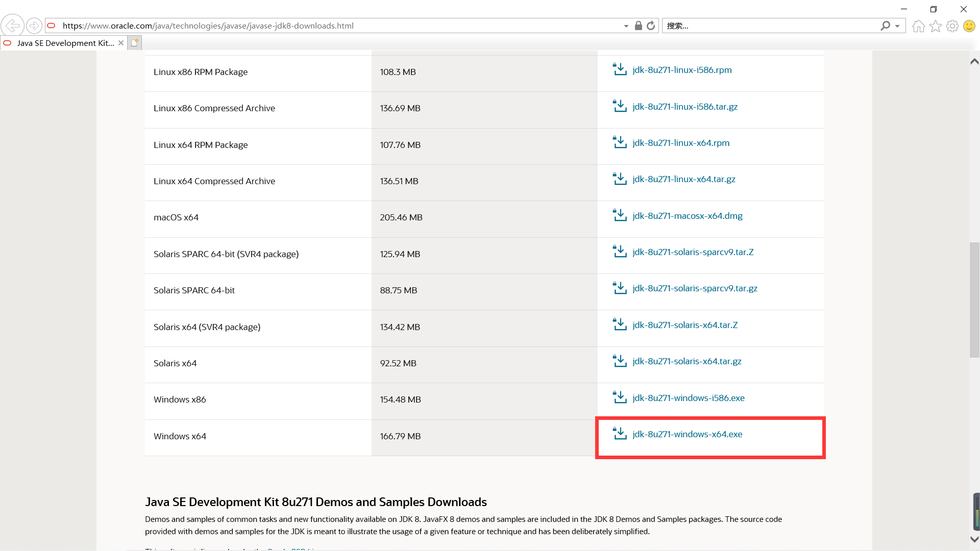
Task: Click the lock security icon in the address bar
Action: click(638, 26)
